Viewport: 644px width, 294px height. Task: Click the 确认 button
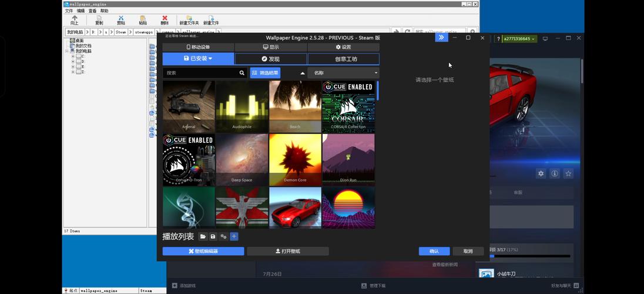coord(434,251)
